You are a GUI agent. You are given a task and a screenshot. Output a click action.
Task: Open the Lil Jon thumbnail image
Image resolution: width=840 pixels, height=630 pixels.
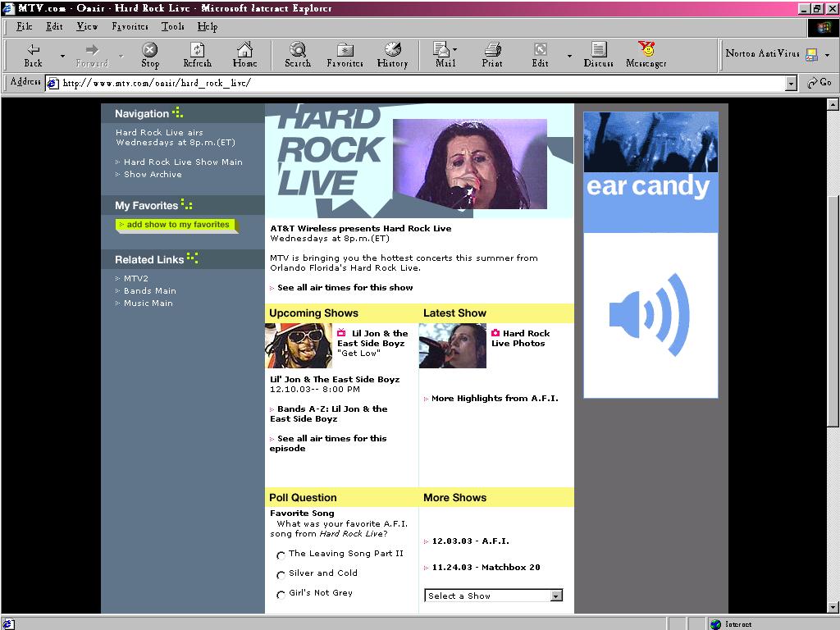[x=299, y=345]
